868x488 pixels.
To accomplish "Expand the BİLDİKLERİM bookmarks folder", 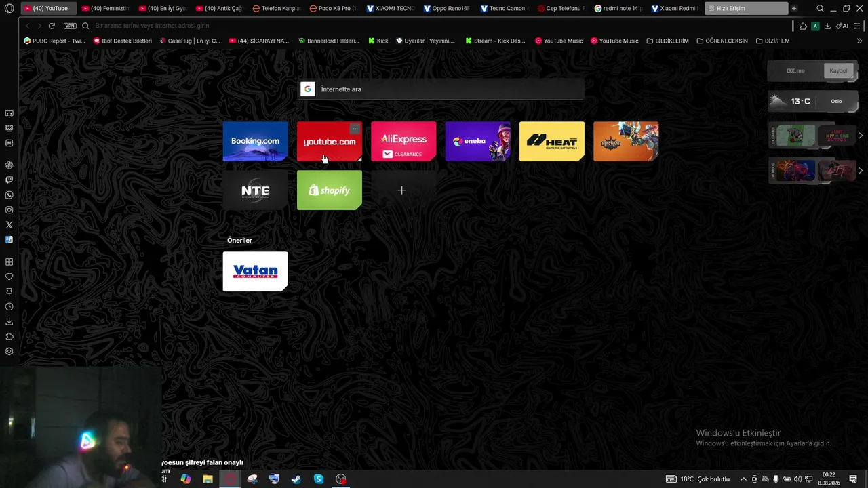I will click(x=667, y=41).
